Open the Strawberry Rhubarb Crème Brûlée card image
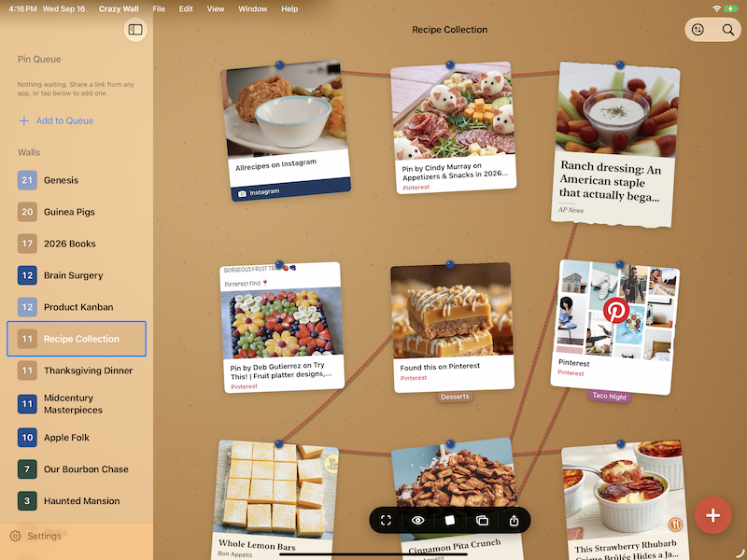Image resolution: width=747 pixels, height=560 pixels. [x=624, y=491]
